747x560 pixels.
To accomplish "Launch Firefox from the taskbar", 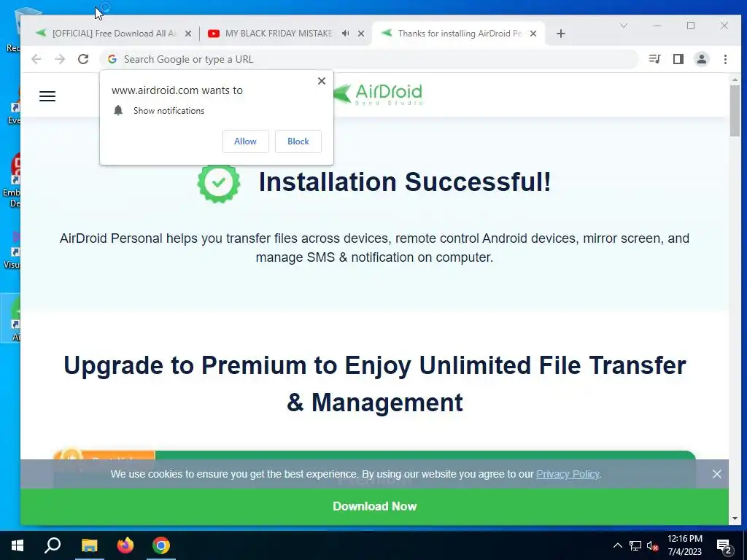I will click(x=125, y=545).
